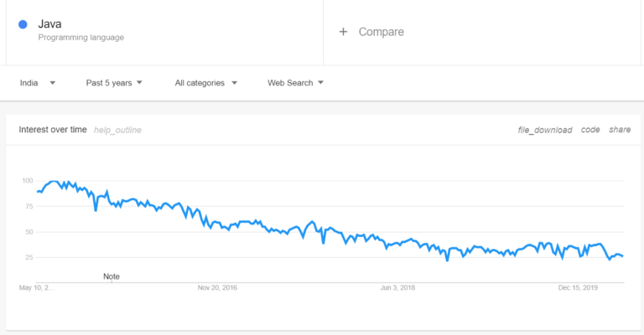Download chart data with file_download icon

pyautogui.click(x=545, y=130)
